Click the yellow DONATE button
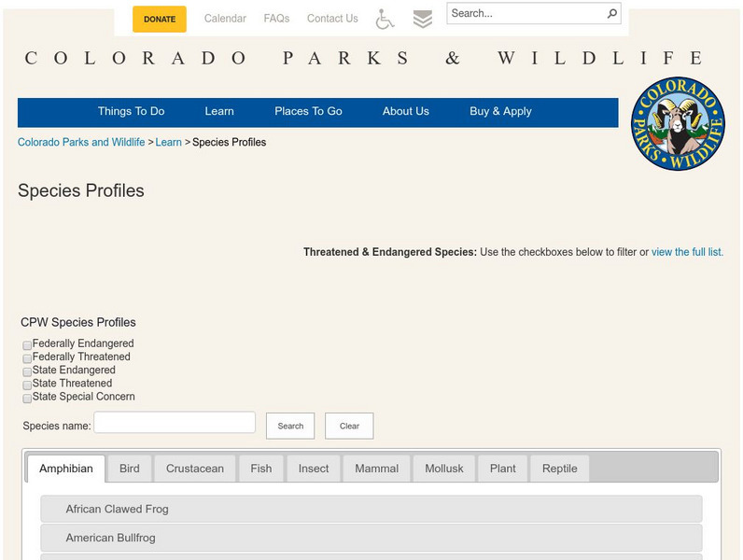The width and height of the screenshot is (743, 560). pyautogui.click(x=160, y=20)
